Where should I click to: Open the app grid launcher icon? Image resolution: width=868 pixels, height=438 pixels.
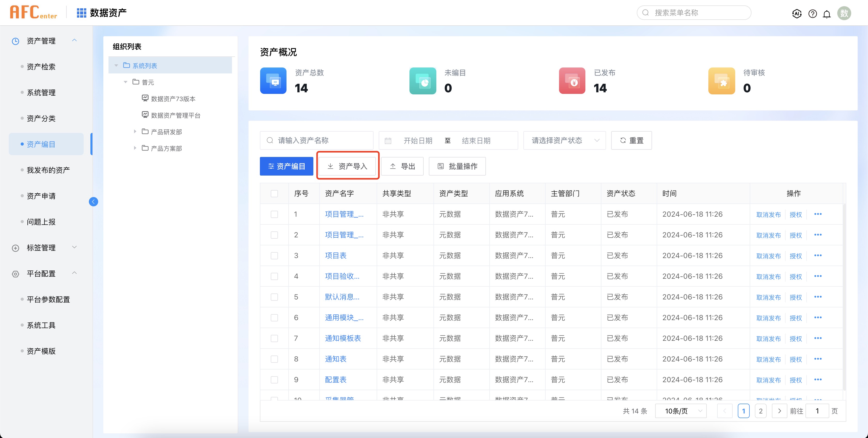(81, 13)
